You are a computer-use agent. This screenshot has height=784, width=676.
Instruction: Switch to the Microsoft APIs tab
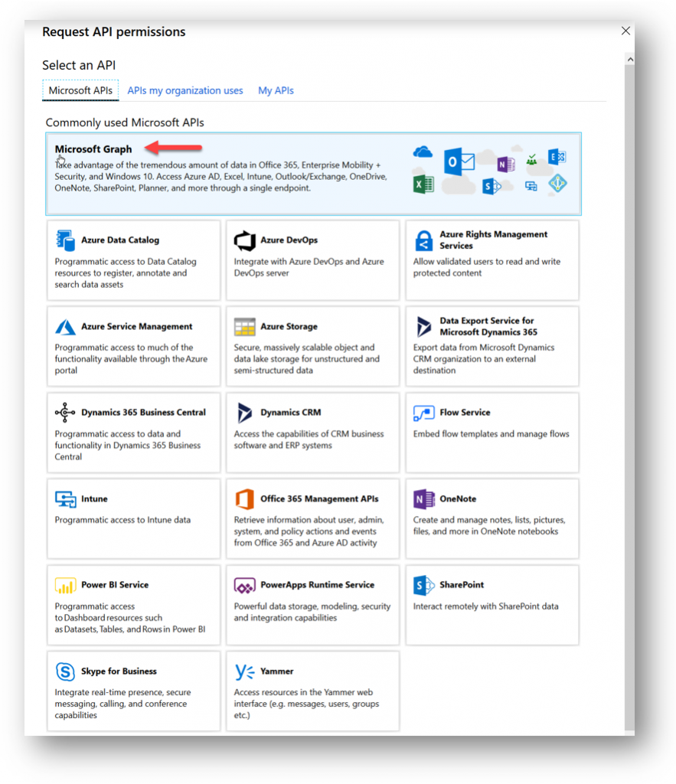point(80,90)
